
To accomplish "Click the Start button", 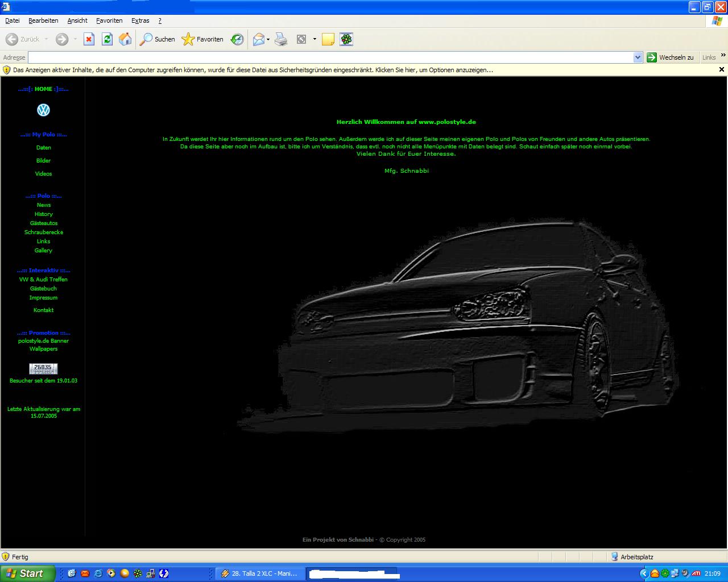I will (27, 573).
